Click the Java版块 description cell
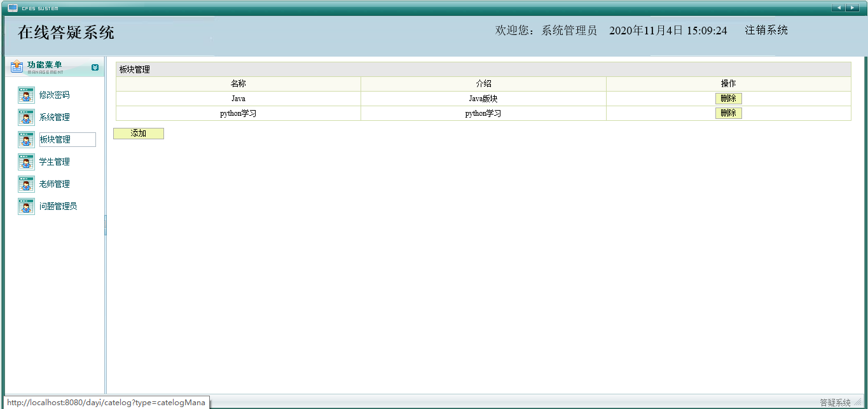This screenshot has height=409, width=868. (x=483, y=99)
